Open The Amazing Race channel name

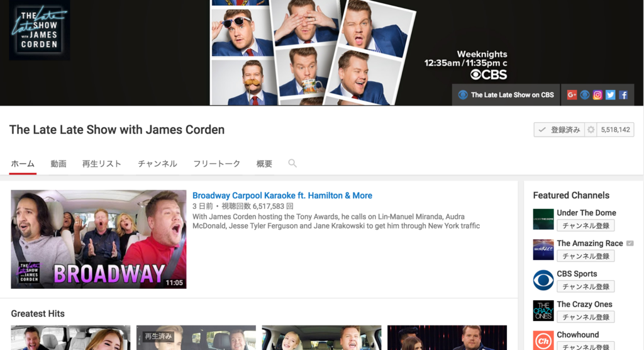click(590, 243)
